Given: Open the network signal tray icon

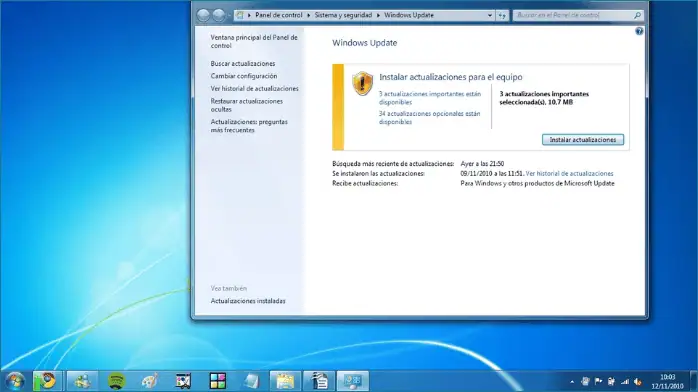Looking at the screenshot, I should pos(625,381).
